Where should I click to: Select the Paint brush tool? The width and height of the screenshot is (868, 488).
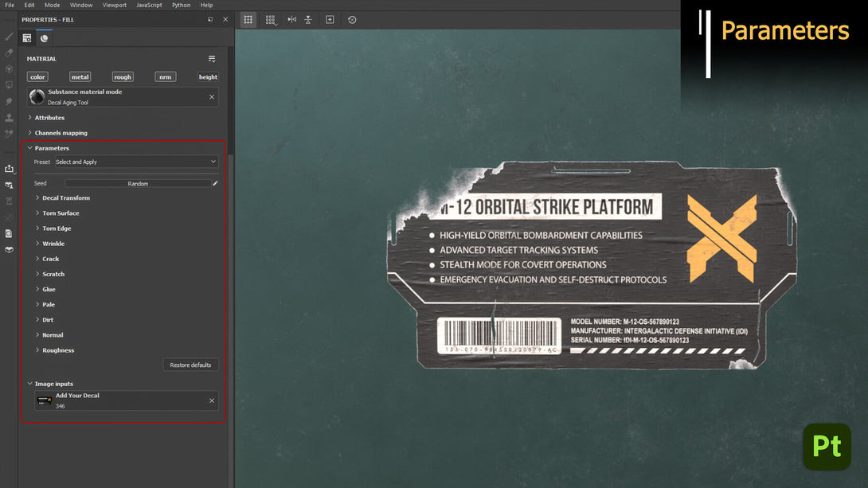[9, 37]
